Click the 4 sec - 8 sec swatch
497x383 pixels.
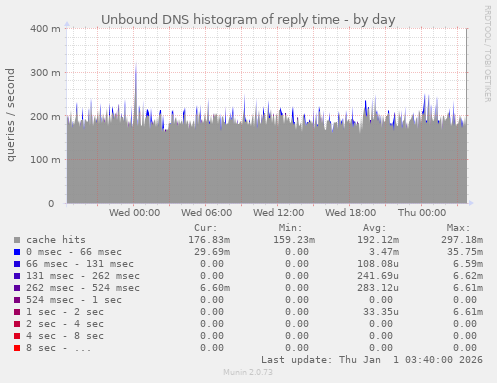pyautogui.click(x=17, y=336)
